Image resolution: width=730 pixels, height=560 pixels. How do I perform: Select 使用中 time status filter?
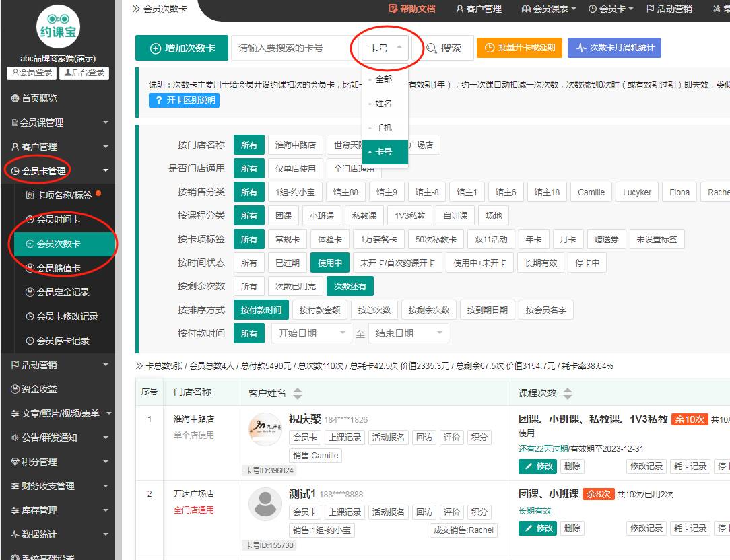[x=329, y=263]
